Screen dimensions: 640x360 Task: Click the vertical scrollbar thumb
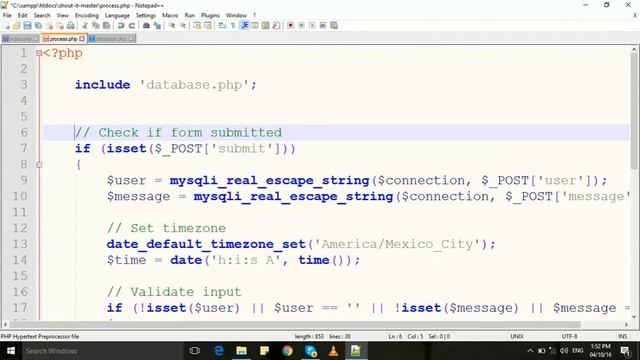pyautogui.click(x=634, y=110)
